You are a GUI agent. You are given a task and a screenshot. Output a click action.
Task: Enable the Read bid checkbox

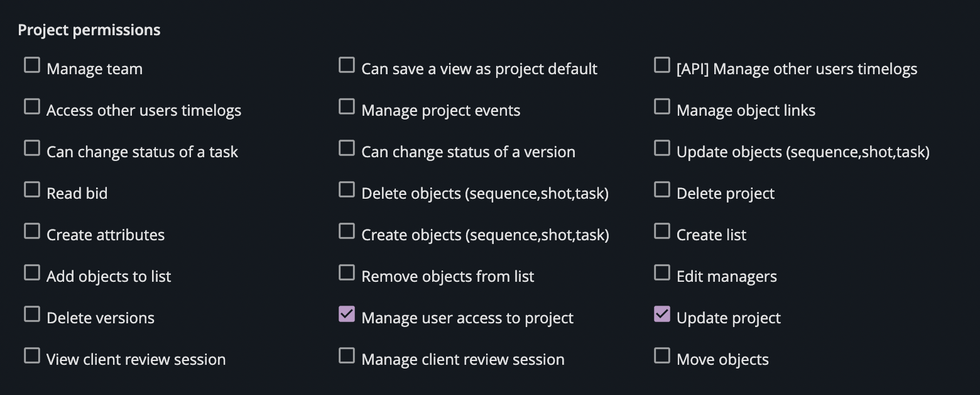[32, 190]
